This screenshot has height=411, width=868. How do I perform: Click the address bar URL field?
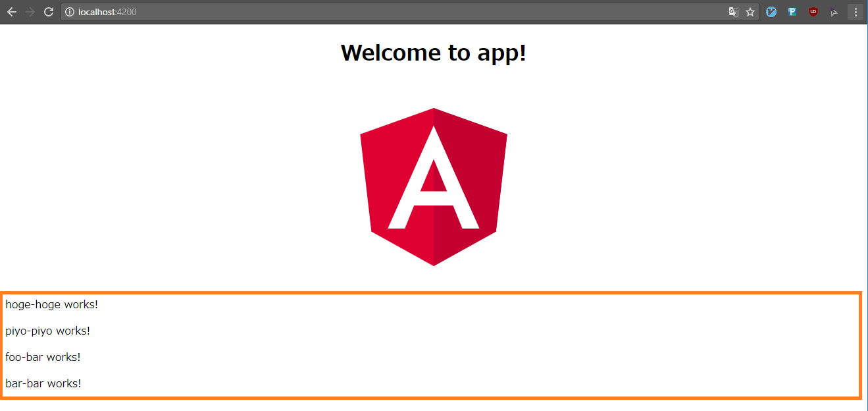[263, 12]
